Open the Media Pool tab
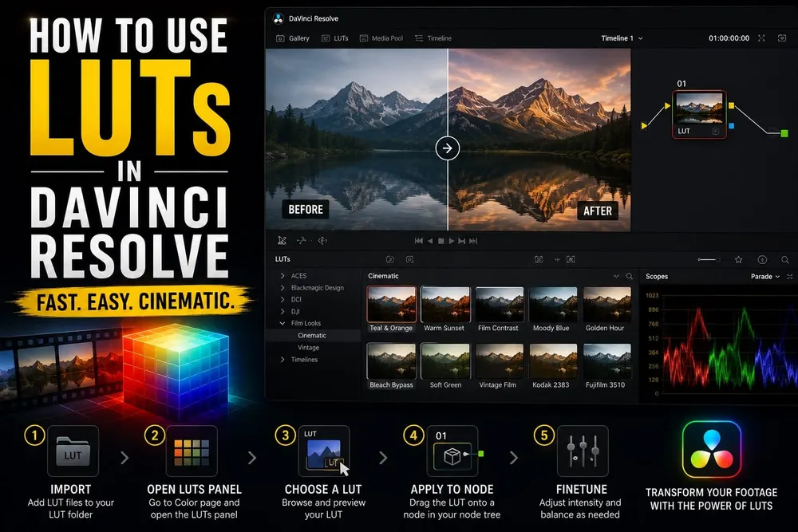 point(381,38)
